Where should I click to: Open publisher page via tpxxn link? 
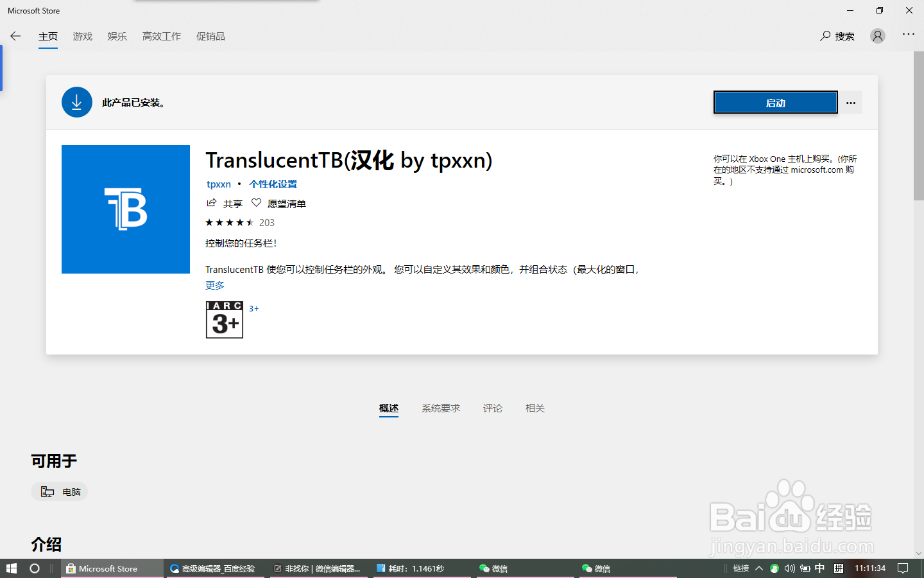coord(218,184)
